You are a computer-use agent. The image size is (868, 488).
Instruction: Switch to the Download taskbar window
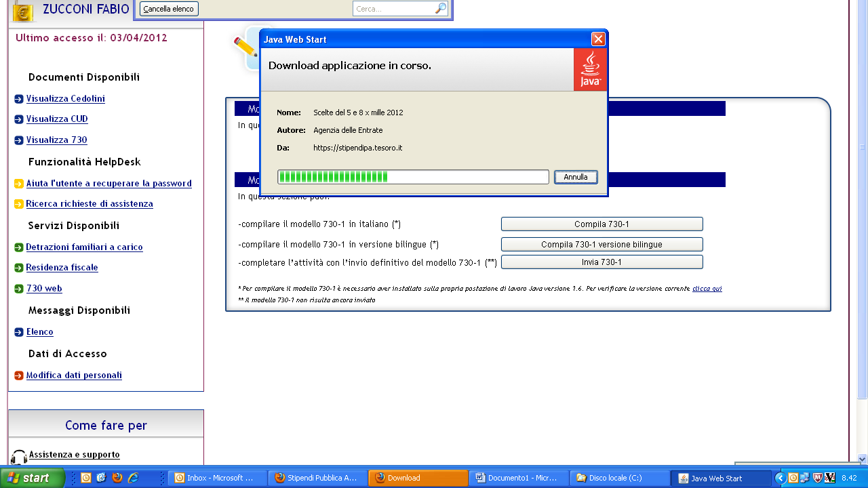click(418, 478)
